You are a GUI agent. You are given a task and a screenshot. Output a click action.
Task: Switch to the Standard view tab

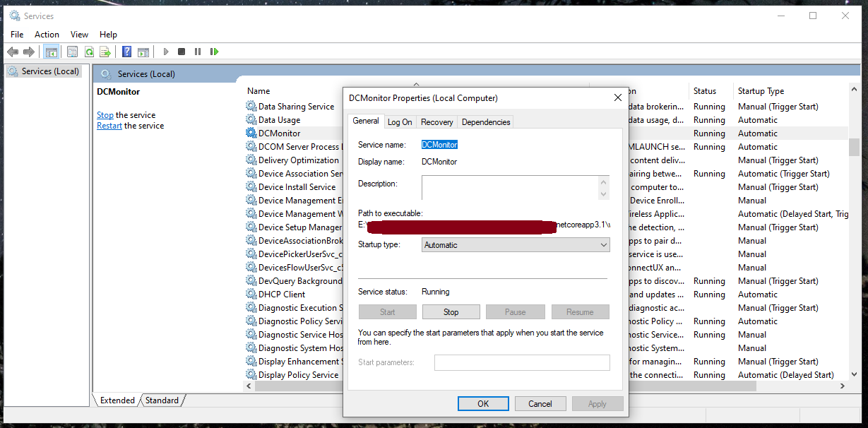162,400
